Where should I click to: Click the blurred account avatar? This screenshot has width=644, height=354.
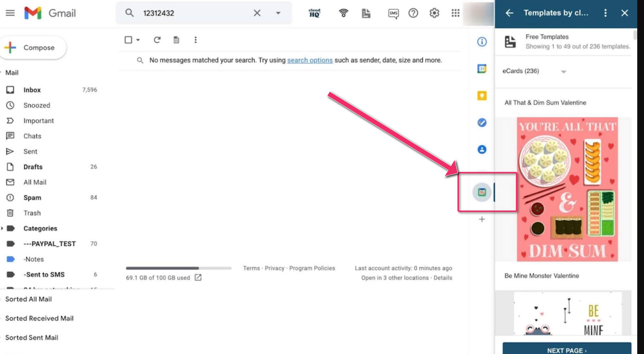click(478, 14)
